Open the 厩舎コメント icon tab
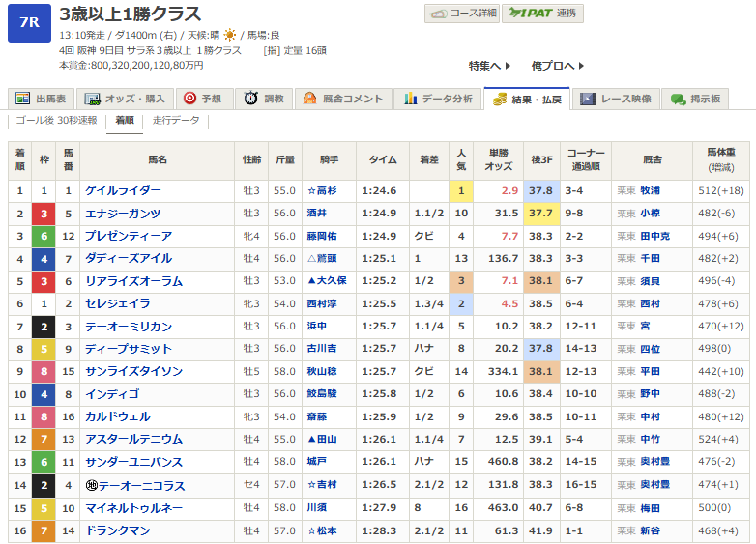 [309, 99]
